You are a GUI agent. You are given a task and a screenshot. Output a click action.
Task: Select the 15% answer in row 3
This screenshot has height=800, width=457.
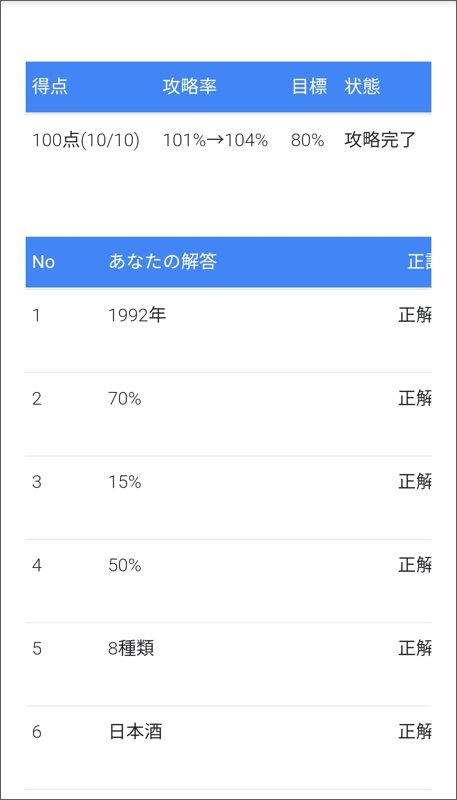125,482
